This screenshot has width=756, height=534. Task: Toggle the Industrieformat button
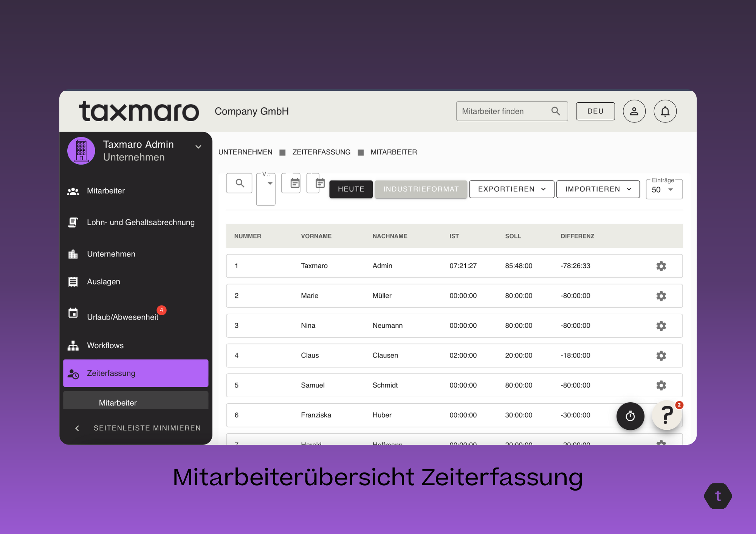pos(421,189)
